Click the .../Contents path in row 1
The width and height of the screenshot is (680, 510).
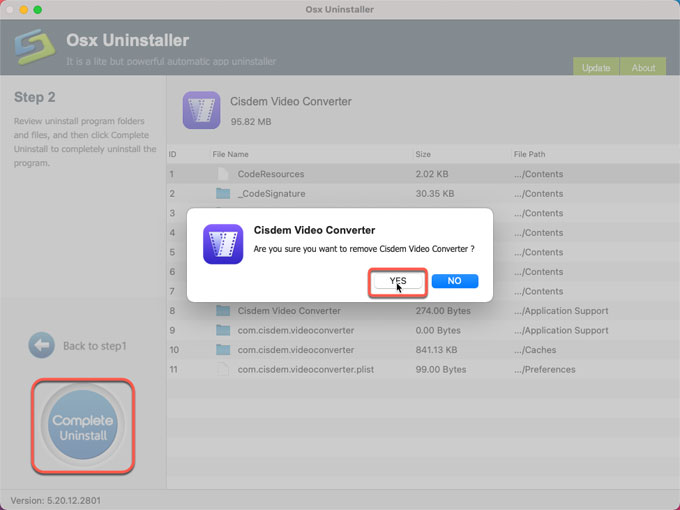click(x=539, y=174)
